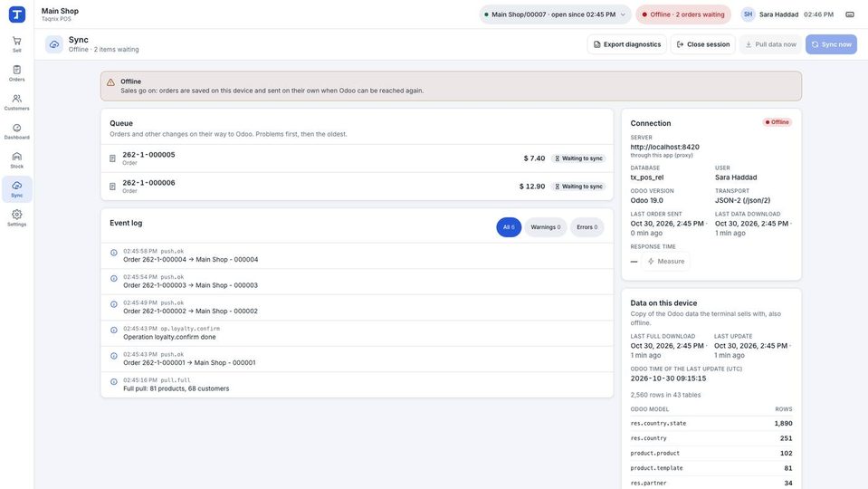Click Export diagnostics button

626,44
